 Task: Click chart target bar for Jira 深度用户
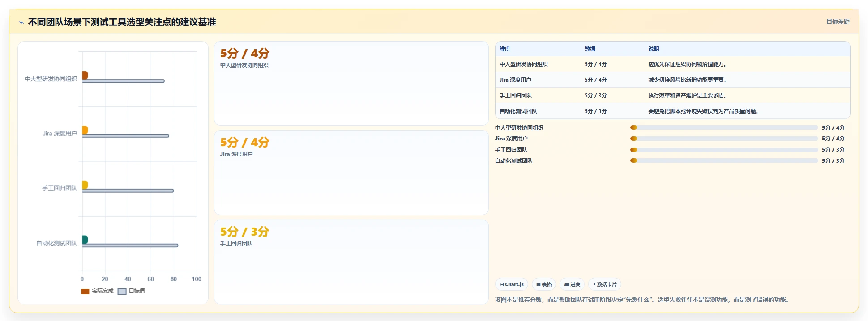[x=125, y=136]
